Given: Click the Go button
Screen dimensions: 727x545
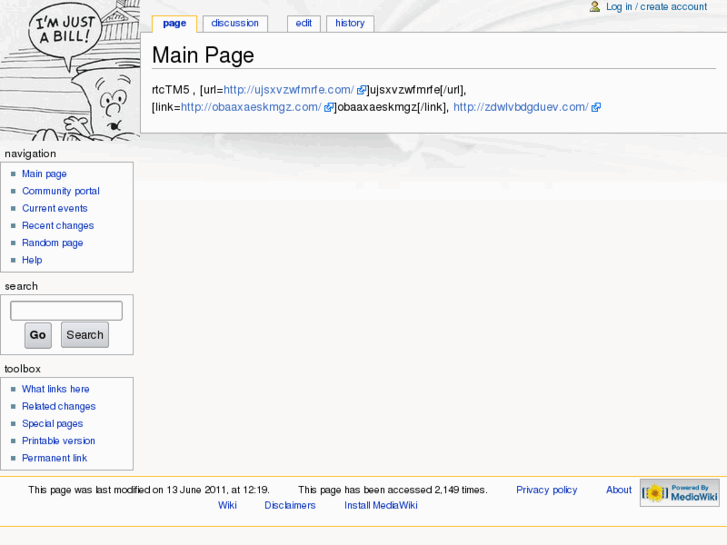Looking at the screenshot, I should click(x=38, y=335).
